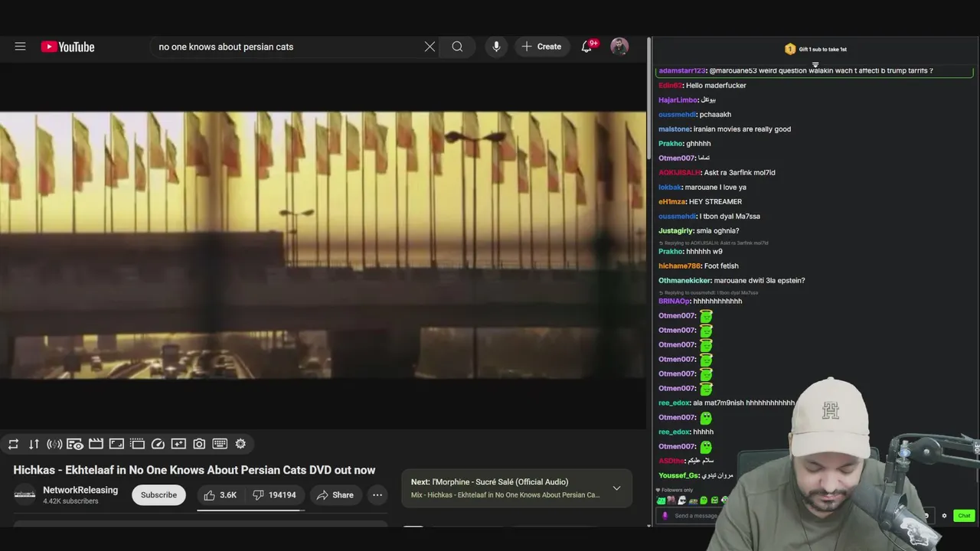
Task: Click malstone username in chat
Action: click(x=675, y=129)
